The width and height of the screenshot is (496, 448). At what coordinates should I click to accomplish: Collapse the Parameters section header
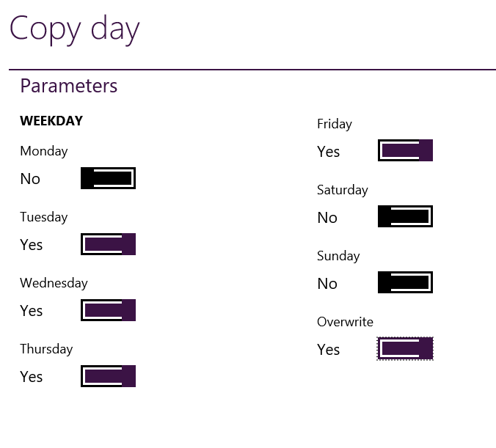pyautogui.click(x=69, y=86)
